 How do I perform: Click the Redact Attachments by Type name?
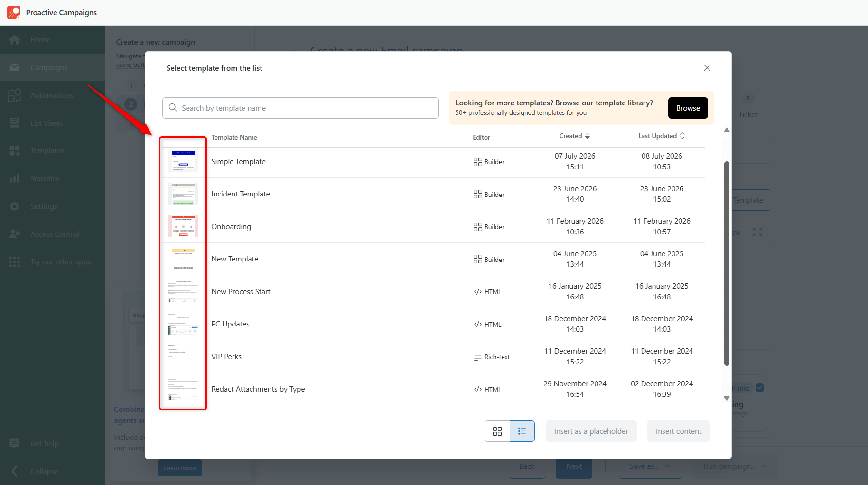click(x=258, y=389)
